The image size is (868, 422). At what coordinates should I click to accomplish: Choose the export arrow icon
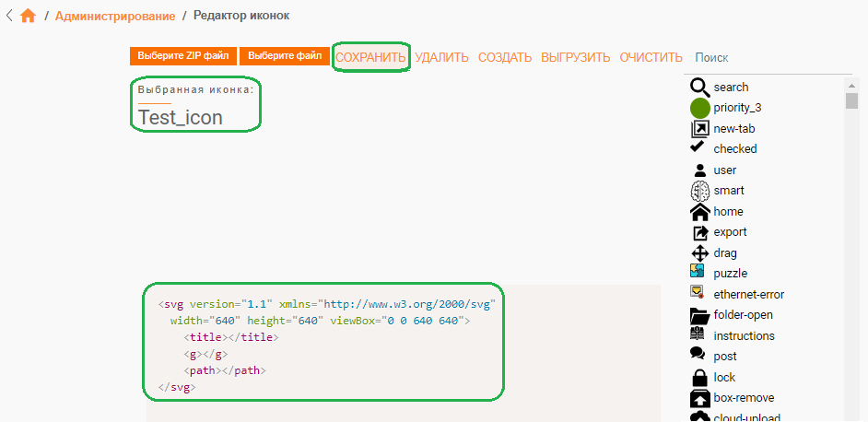point(701,232)
